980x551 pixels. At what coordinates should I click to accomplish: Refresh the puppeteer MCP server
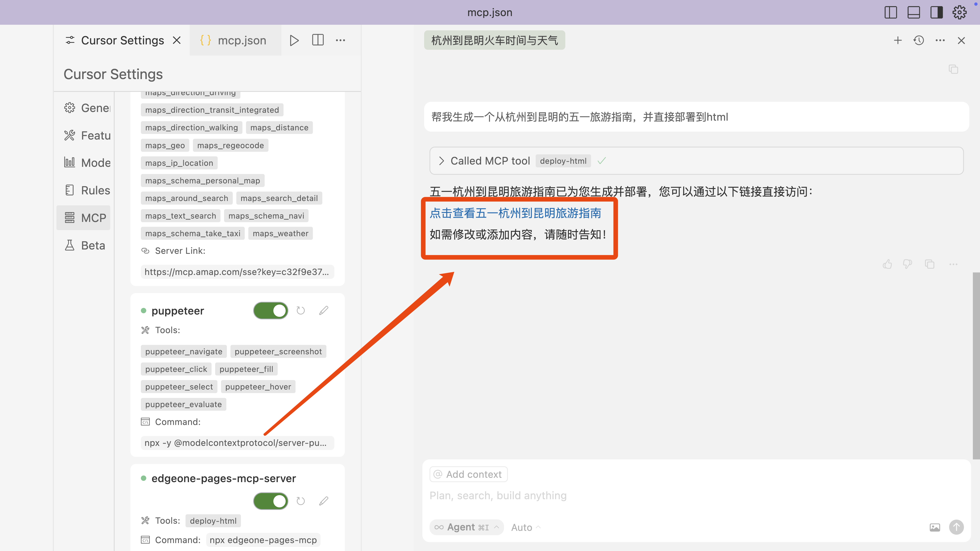pos(301,311)
